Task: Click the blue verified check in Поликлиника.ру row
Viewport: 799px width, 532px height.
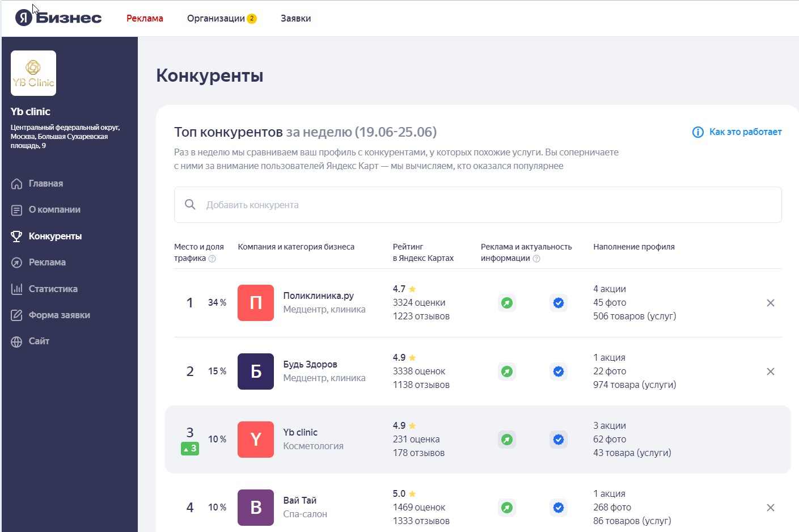Action: [559, 303]
